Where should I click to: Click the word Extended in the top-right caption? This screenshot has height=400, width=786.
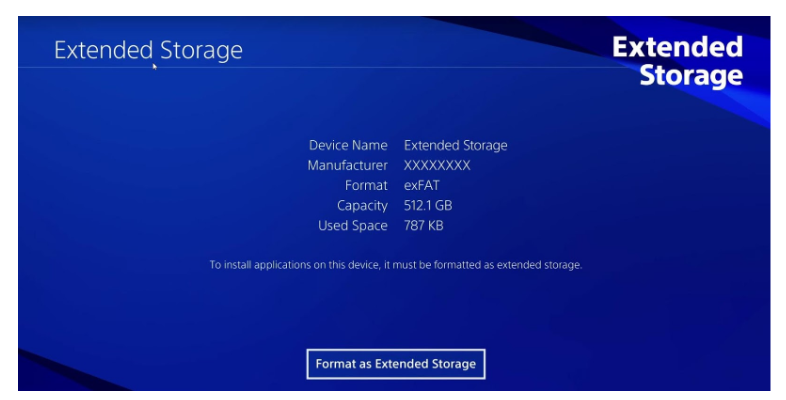[x=677, y=47]
